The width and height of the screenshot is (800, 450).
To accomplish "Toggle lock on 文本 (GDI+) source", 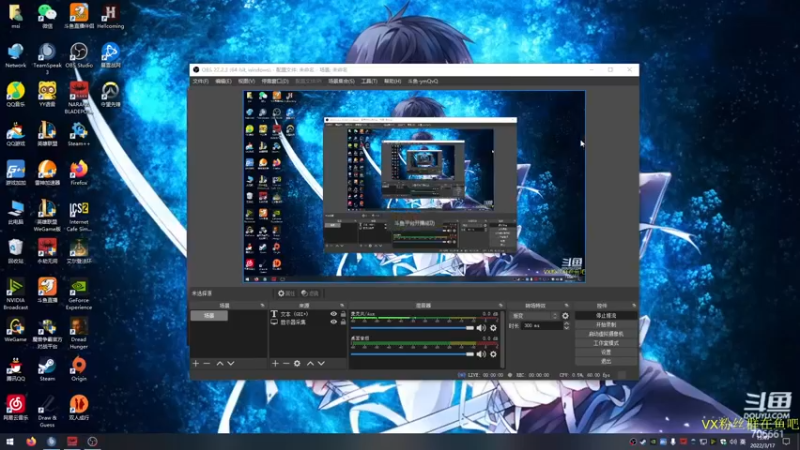I will [x=343, y=314].
